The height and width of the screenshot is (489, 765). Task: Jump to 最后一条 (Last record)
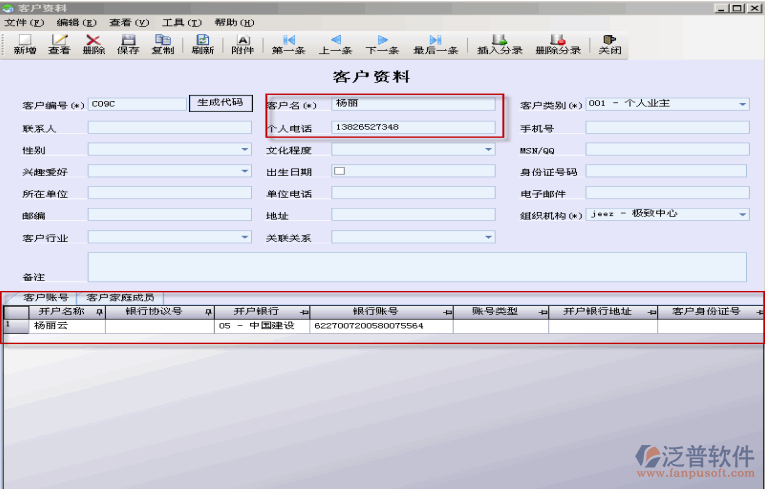point(436,44)
